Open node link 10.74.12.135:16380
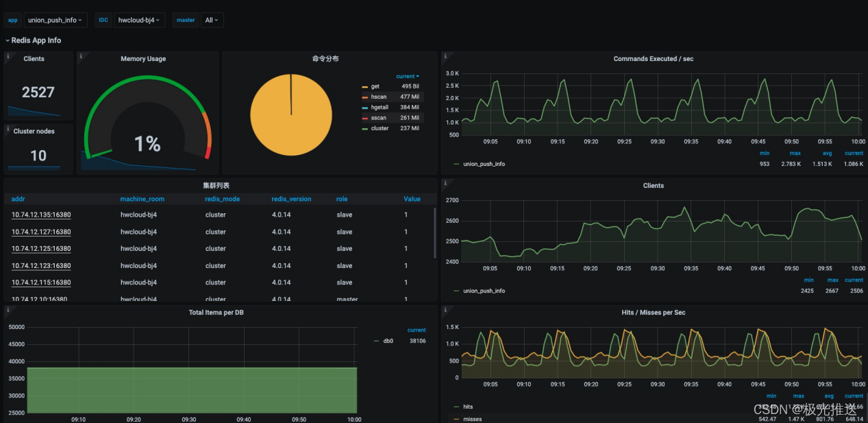 pos(41,215)
